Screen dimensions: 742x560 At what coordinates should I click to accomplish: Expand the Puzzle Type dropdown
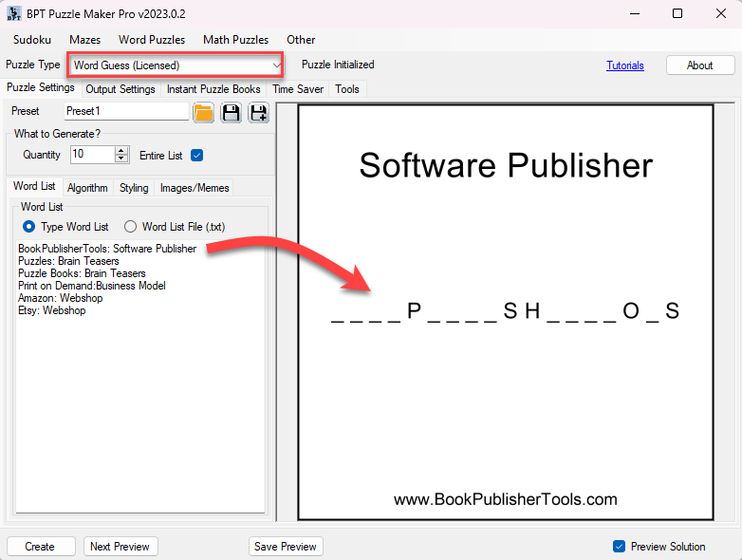coord(276,65)
